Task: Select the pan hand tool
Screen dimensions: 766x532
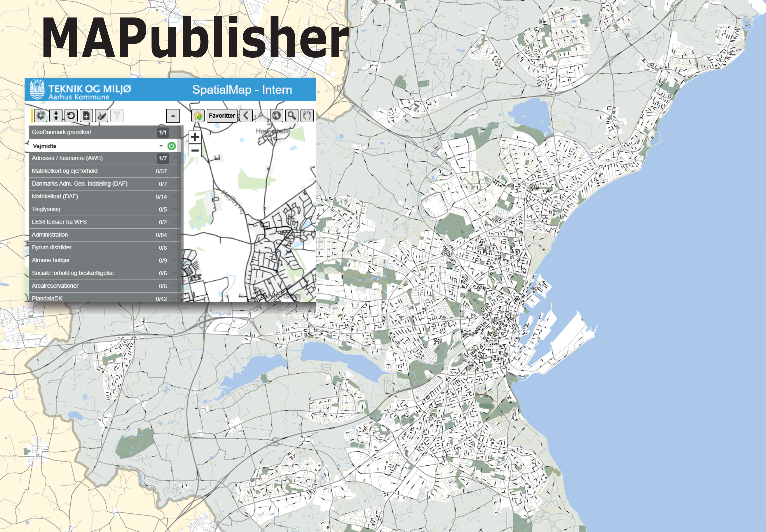Action: click(x=307, y=116)
